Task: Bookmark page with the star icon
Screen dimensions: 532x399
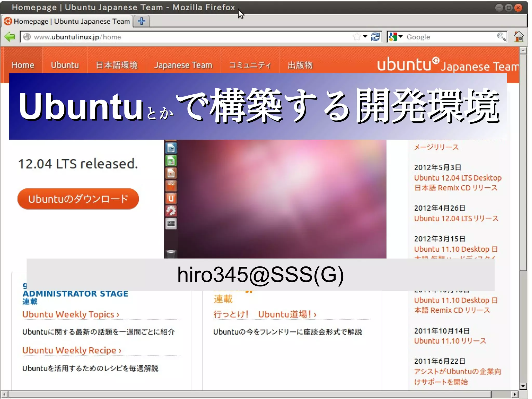Action: [x=357, y=37]
